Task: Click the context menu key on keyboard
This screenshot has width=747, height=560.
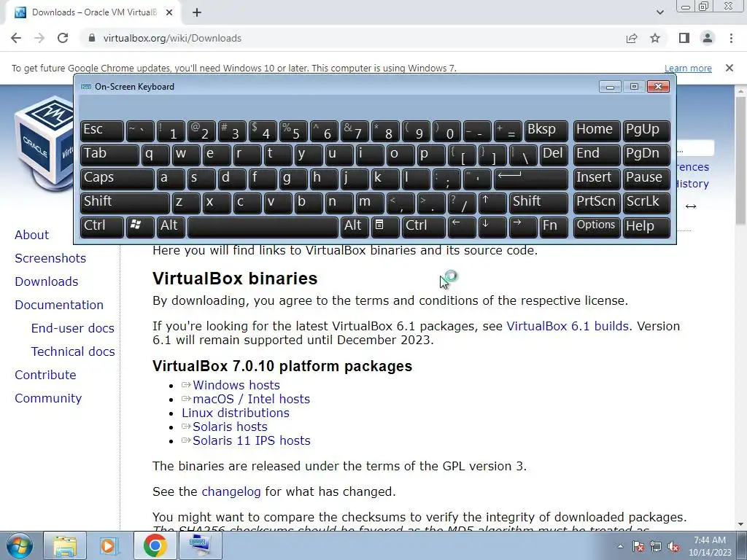Action: tap(385, 226)
